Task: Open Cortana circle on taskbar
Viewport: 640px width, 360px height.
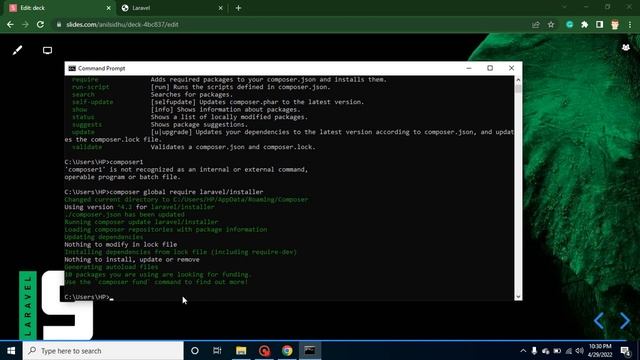Action: point(195,351)
